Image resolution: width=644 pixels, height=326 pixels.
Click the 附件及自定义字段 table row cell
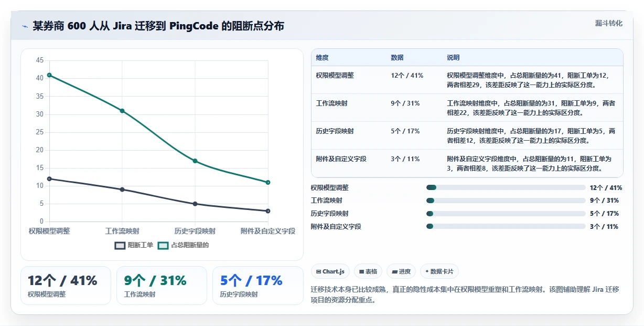pyautogui.click(x=341, y=159)
